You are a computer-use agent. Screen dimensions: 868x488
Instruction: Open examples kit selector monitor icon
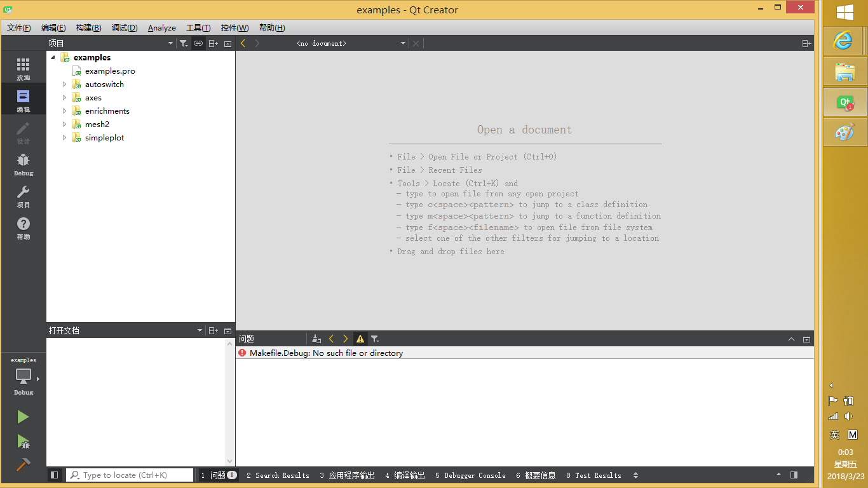point(24,376)
